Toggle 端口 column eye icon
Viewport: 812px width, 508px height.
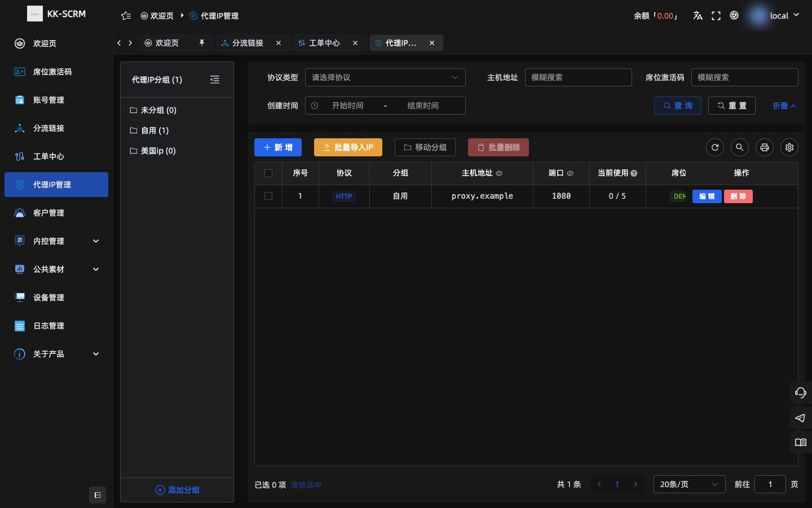(x=570, y=173)
